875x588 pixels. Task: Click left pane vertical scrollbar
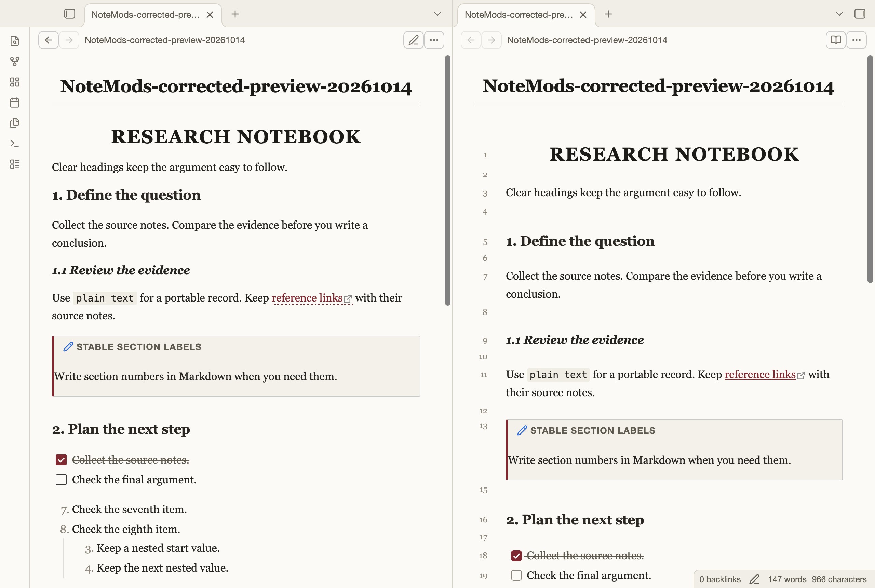[x=448, y=180]
